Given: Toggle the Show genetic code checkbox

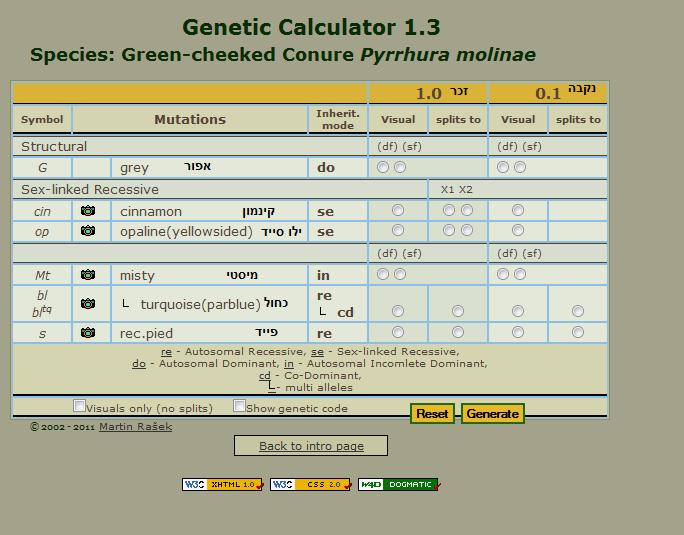Looking at the screenshot, I should tap(240, 406).
